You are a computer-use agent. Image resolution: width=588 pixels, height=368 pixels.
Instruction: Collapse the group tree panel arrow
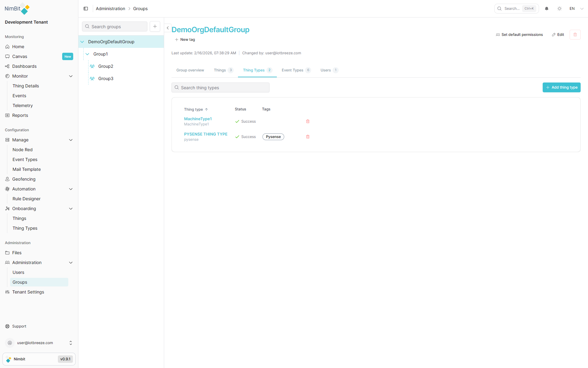(168, 28)
